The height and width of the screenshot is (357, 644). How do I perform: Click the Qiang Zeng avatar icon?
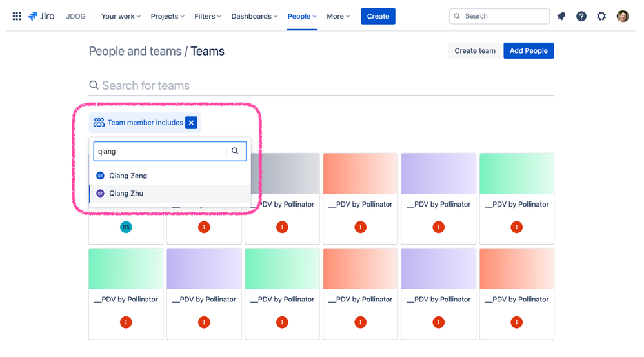100,176
